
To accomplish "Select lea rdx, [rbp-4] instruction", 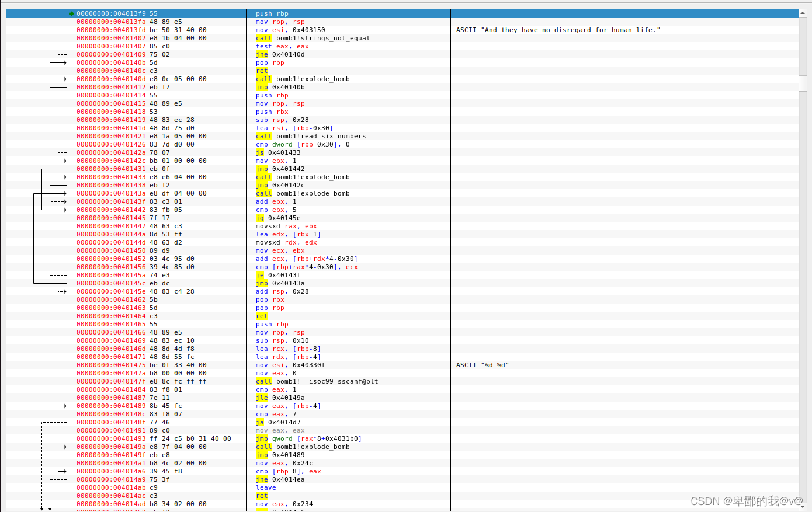I will [288, 357].
